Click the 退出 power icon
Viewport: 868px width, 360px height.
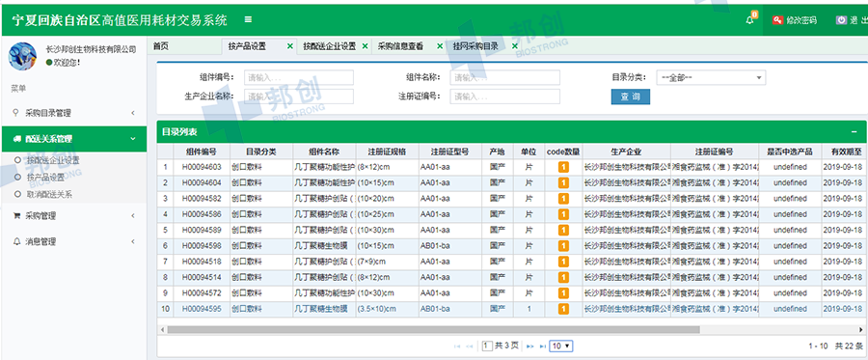point(841,20)
